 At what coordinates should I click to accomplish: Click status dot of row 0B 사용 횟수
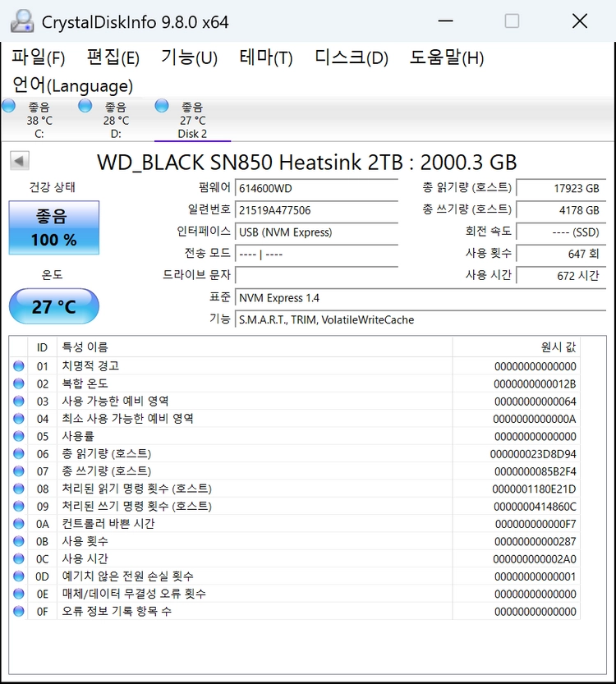tap(19, 541)
